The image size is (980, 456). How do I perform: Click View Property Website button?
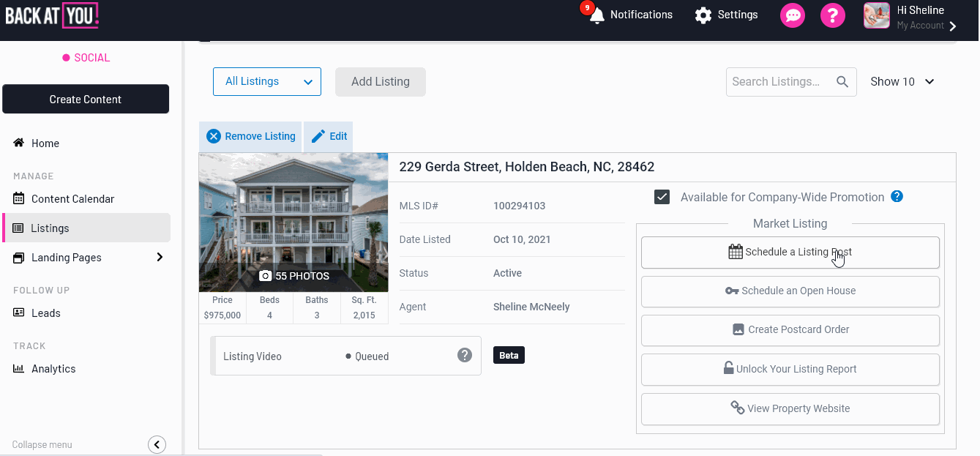pos(790,409)
